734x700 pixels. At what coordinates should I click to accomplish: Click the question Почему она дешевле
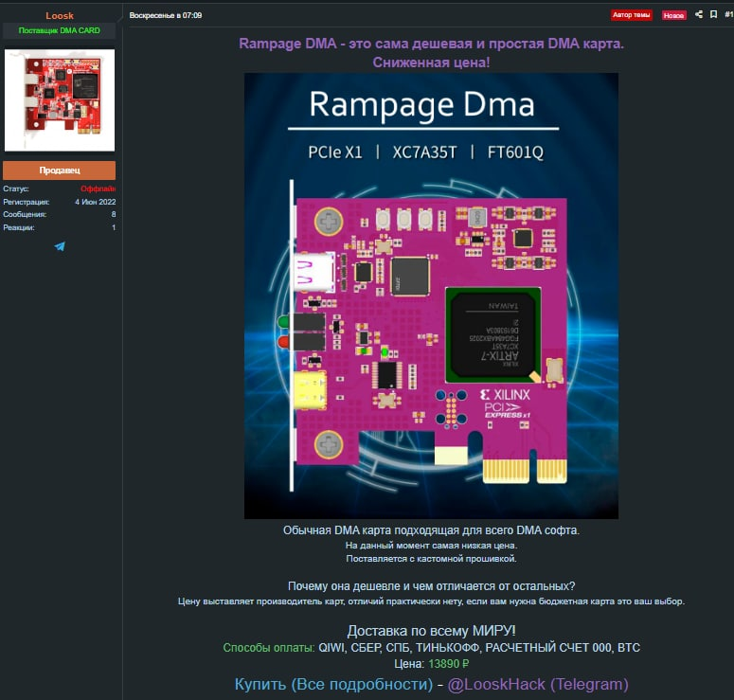pos(431,586)
